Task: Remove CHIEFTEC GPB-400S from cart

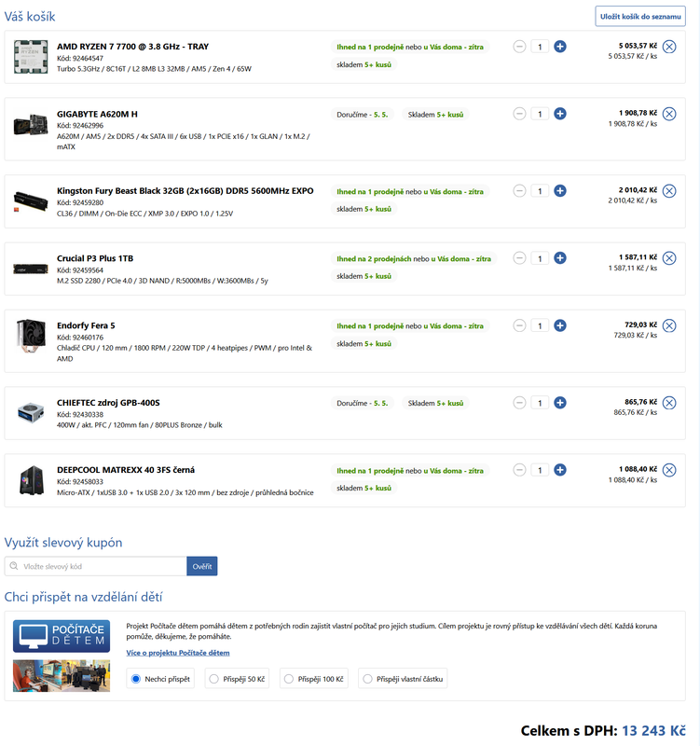Action: coord(669,403)
